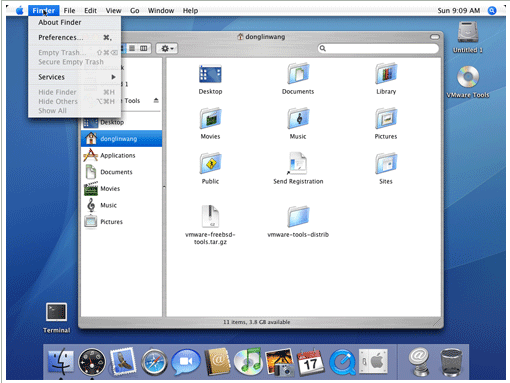
Task: Open the Help menu
Action: click(190, 10)
